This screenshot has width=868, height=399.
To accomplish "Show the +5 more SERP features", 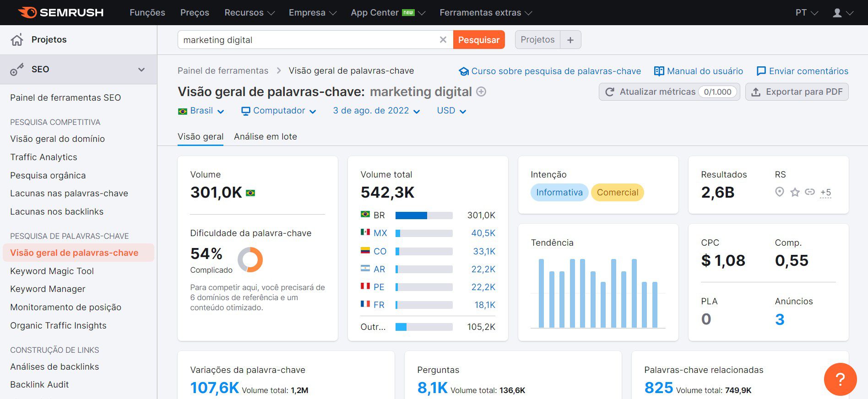I will 825,193.
